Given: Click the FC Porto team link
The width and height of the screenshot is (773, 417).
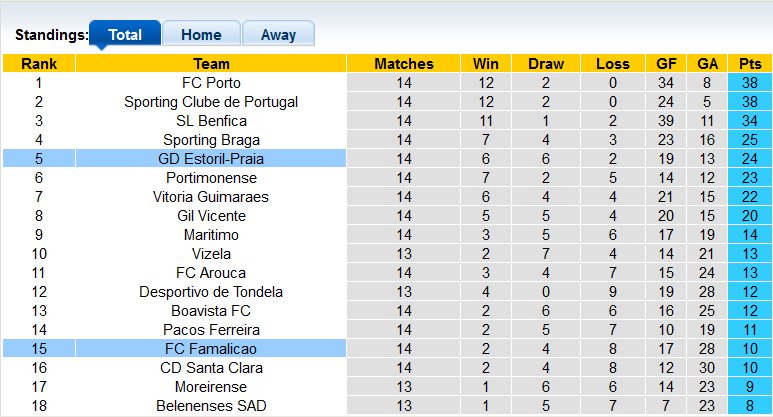Looking at the screenshot, I should coord(211,83).
